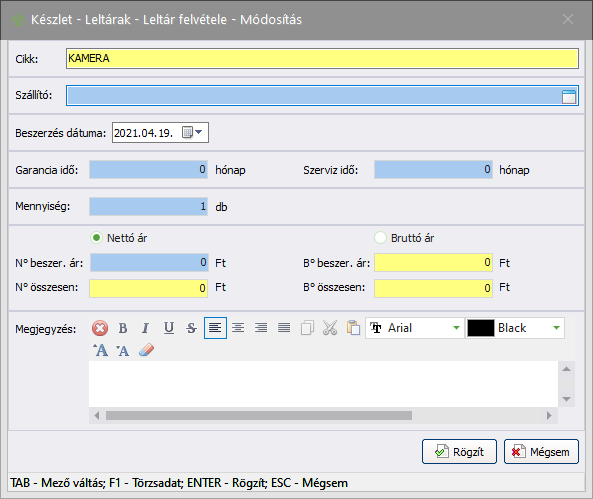Screen dimensions: 593x499
Task: Increase font size with larger A icon
Action: [x=101, y=350]
